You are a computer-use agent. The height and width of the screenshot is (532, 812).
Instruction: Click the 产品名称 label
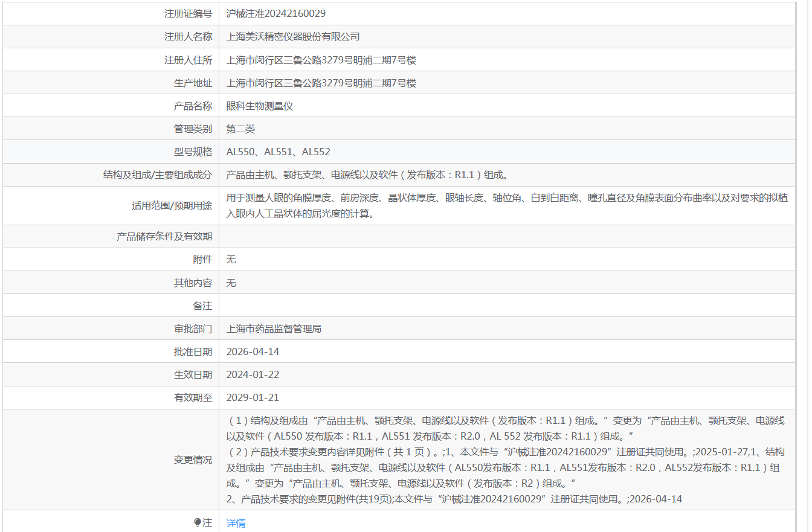click(193, 106)
